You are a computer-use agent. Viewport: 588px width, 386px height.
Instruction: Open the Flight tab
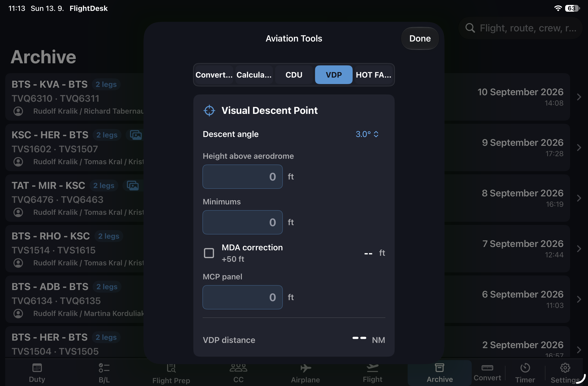click(x=372, y=374)
